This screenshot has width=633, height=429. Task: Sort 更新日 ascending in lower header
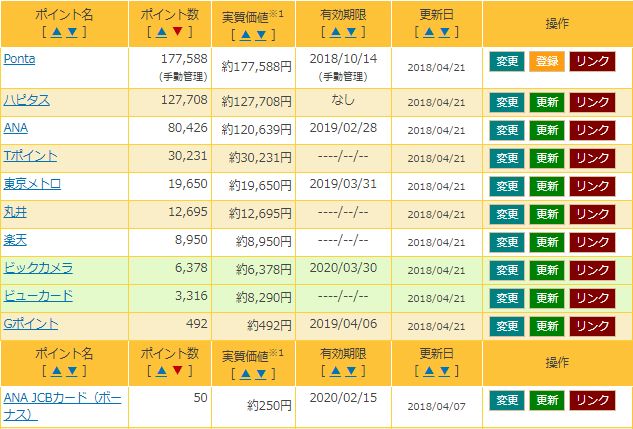point(429,371)
